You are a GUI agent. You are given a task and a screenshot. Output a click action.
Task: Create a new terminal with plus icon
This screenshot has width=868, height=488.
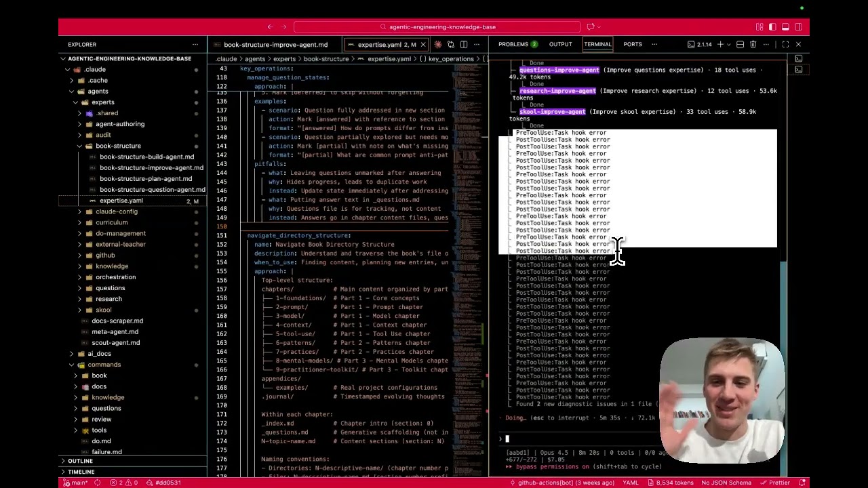click(x=720, y=45)
